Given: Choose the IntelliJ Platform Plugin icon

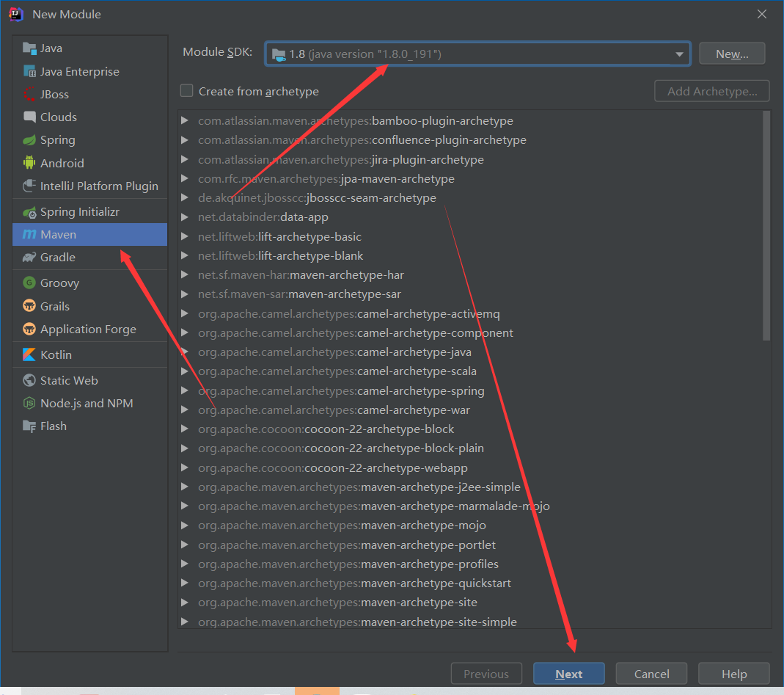Looking at the screenshot, I should pos(29,186).
